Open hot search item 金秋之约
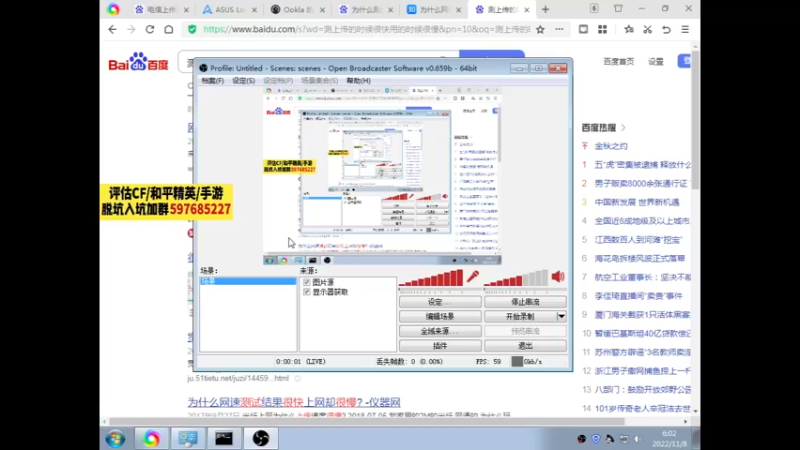 (x=611, y=146)
